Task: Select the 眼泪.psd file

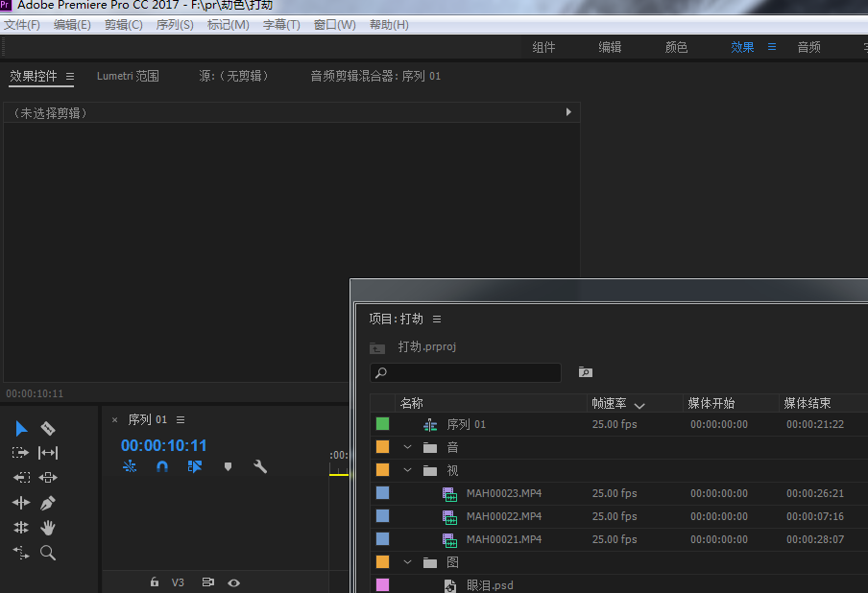Action: pyautogui.click(x=490, y=585)
